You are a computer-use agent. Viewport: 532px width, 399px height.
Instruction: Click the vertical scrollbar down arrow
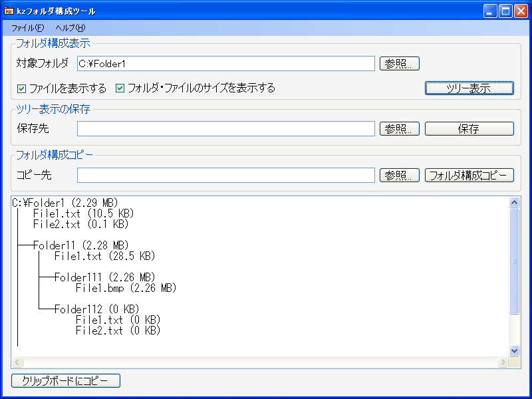point(514,350)
